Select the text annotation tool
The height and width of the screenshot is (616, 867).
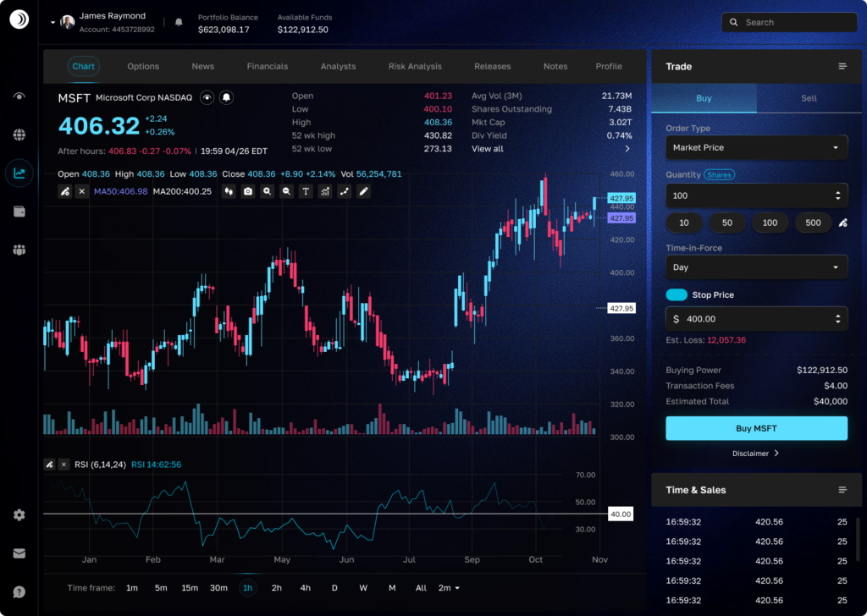306,192
